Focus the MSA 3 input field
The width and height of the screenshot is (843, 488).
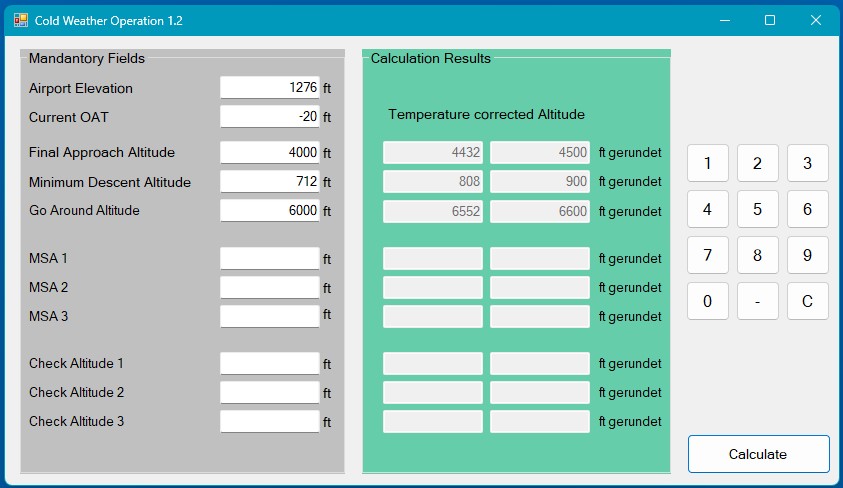point(269,317)
